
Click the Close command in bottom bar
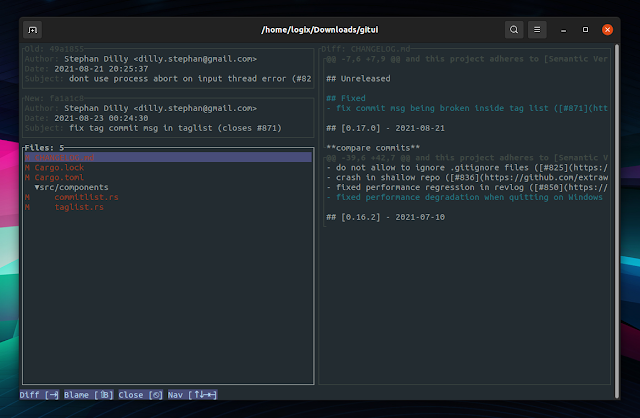(x=142, y=395)
